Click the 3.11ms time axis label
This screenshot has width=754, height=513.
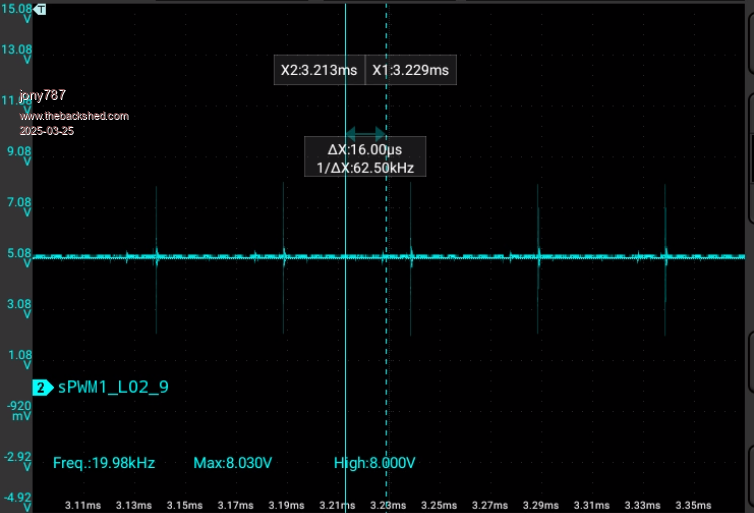tap(81, 503)
